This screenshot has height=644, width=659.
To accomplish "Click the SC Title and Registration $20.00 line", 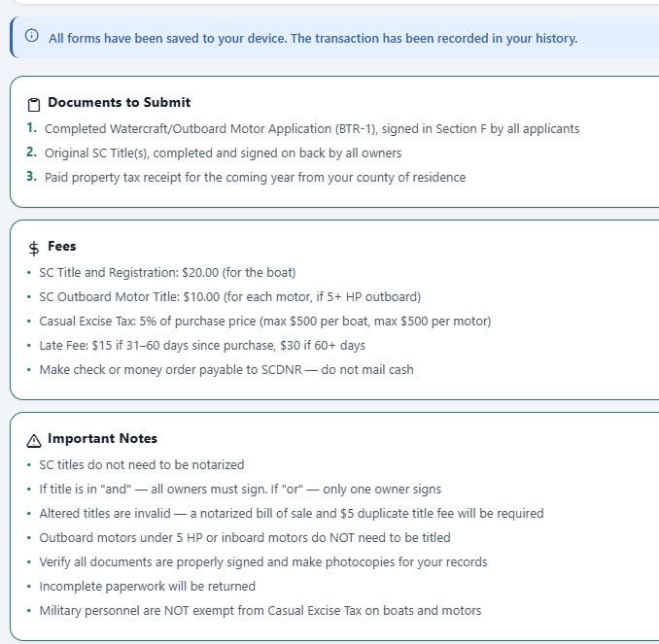I will 167,273.
